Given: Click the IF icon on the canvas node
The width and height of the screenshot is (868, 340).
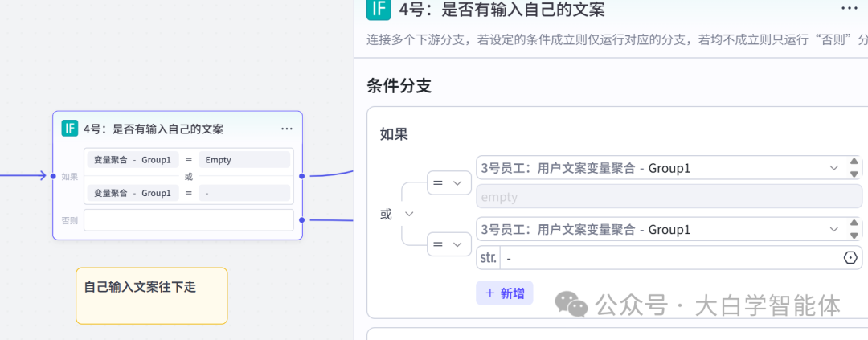Looking at the screenshot, I should pyautogui.click(x=70, y=129).
